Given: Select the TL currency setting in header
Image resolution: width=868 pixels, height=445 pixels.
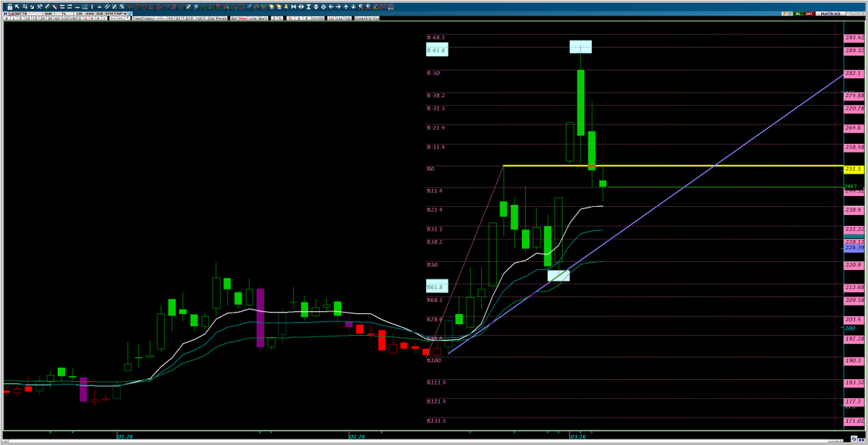Looking at the screenshot, I should click(64, 14).
